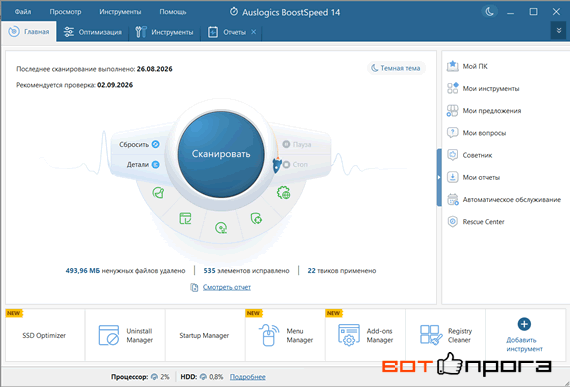570x387 pixels.
Task: Click the 22 твиков применено statistic
Action: pyautogui.click(x=342, y=270)
